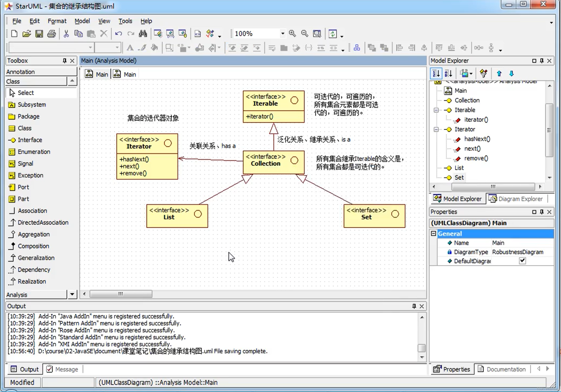Select the Composition tool in toolbox
This screenshot has height=392, width=561.
tap(33, 246)
